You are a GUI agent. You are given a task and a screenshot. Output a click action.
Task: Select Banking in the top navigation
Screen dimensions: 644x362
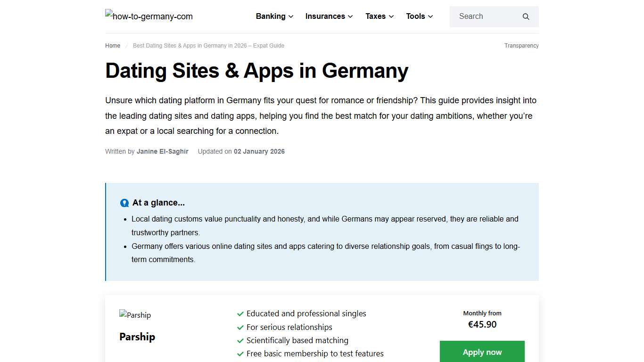tap(270, 16)
